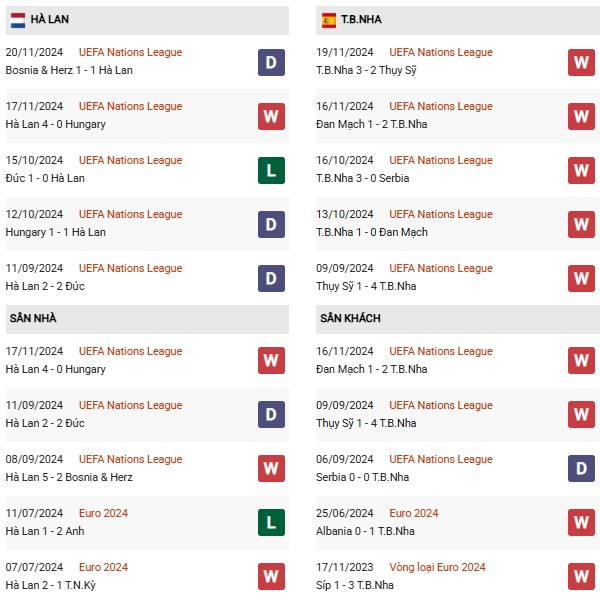
Task: Click the D badge for Hungary 1-1 Hà Lan
Action: 271,224
